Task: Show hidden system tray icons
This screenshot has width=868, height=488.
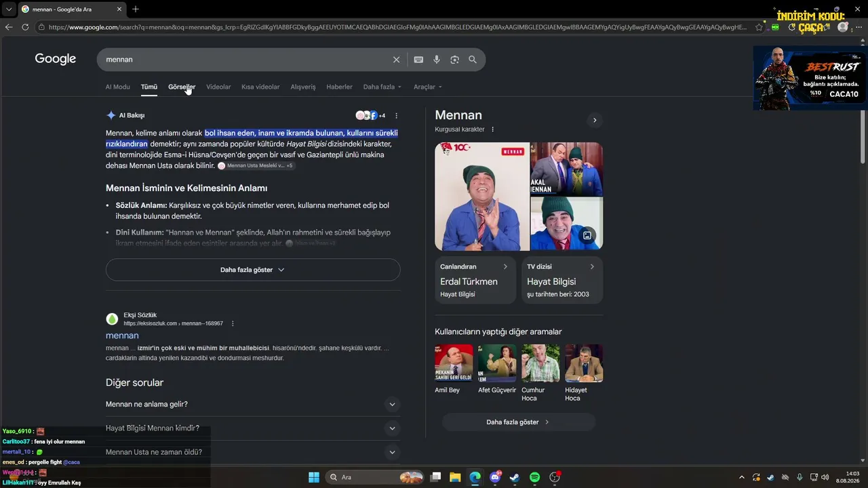Action: pyautogui.click(x=742, y=477)
